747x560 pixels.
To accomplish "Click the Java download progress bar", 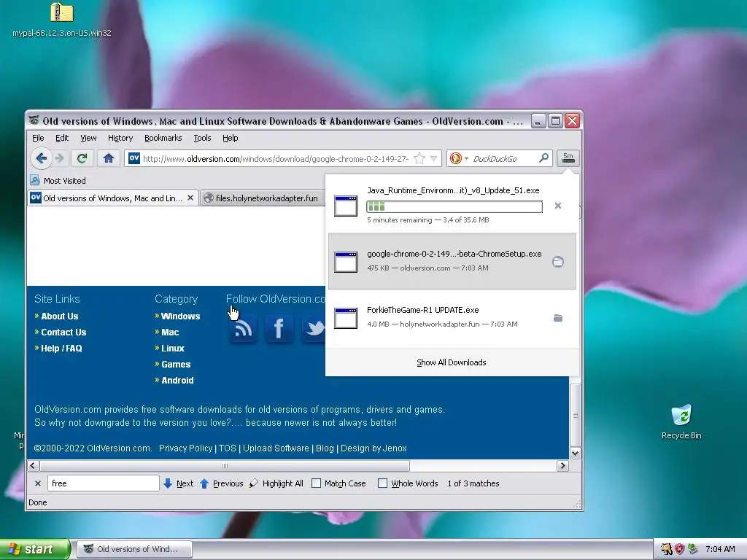I will click(454, 206).
